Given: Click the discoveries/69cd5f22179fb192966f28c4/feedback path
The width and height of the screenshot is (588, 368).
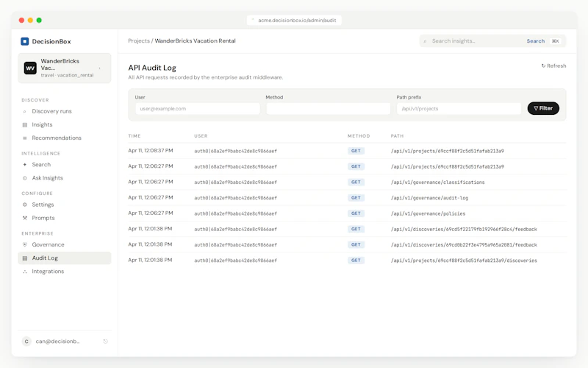Looking at the screenshot, I should click(x=464, y=229).
